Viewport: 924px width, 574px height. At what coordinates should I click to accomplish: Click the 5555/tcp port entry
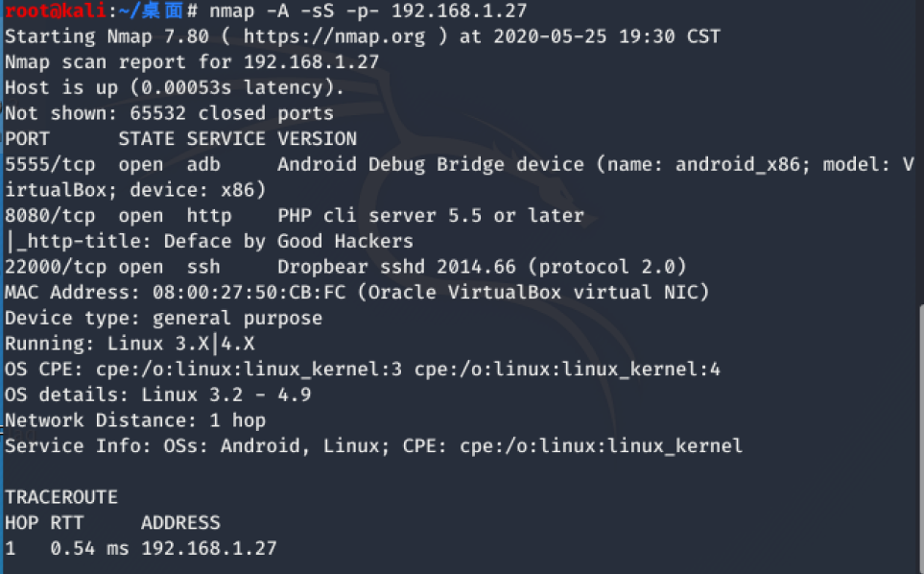[x=50, y=164]
